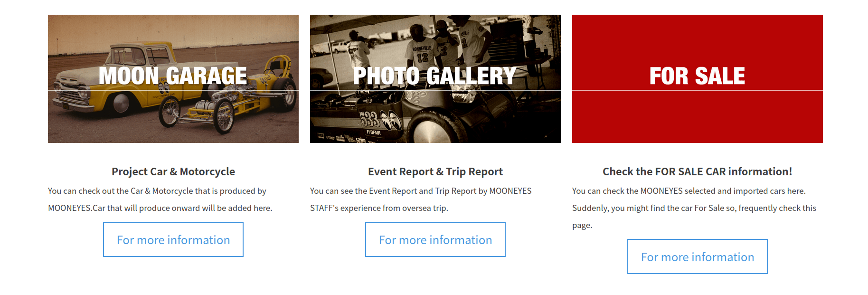Viewport: 868px width, 295px height.
Task: Click the yellow dragster's front wire wheel
Action: (x=169, y=113)
